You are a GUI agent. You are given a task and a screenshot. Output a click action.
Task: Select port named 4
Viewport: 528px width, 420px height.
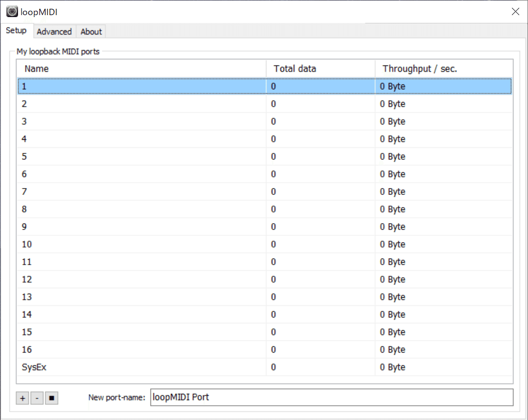[x=264, y=139]
